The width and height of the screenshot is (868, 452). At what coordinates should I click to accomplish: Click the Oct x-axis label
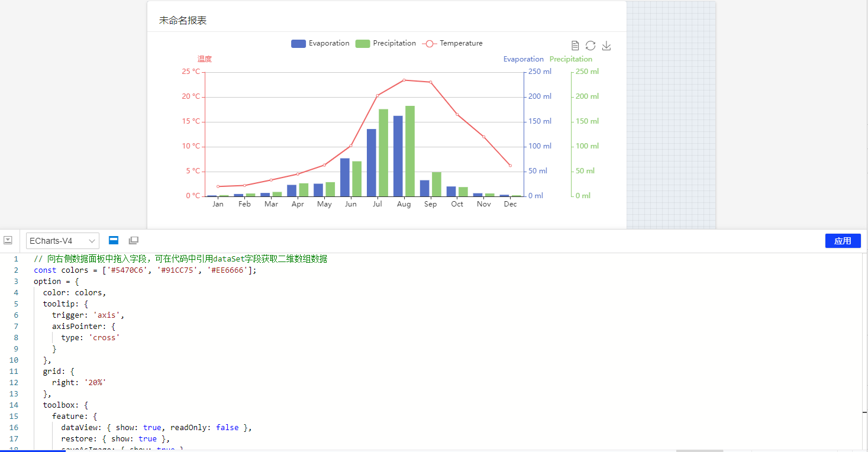(457, 204)
